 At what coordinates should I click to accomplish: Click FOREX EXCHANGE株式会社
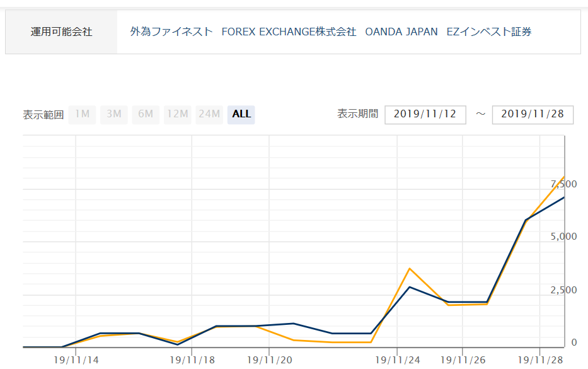tap(289, 32)
